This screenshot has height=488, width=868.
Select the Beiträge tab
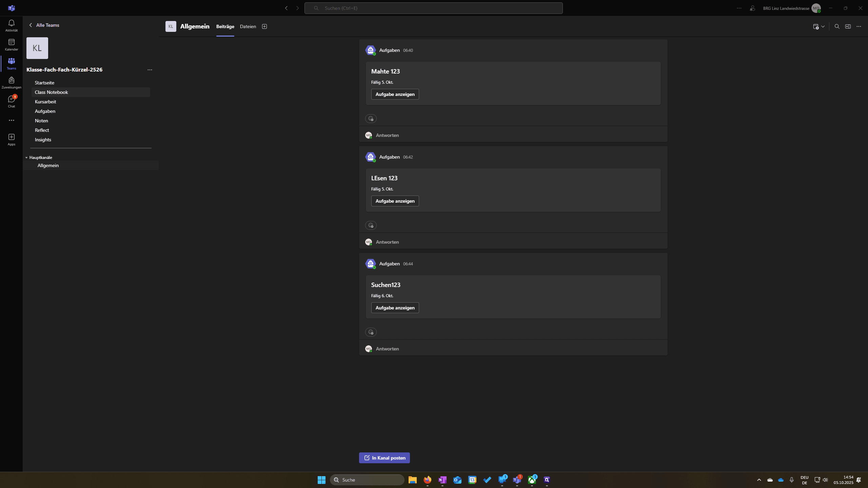(225, 26)
